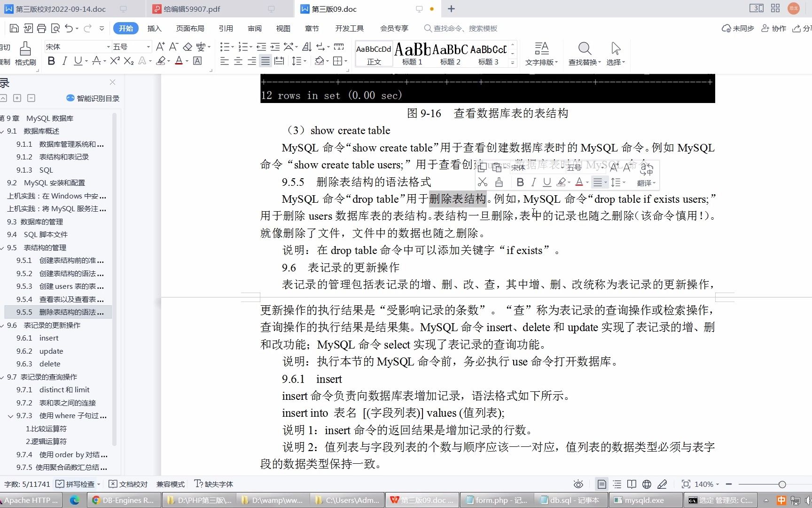Decrease paragraph indent
This screenshot has width=812, height=508.
pos(261,47)
